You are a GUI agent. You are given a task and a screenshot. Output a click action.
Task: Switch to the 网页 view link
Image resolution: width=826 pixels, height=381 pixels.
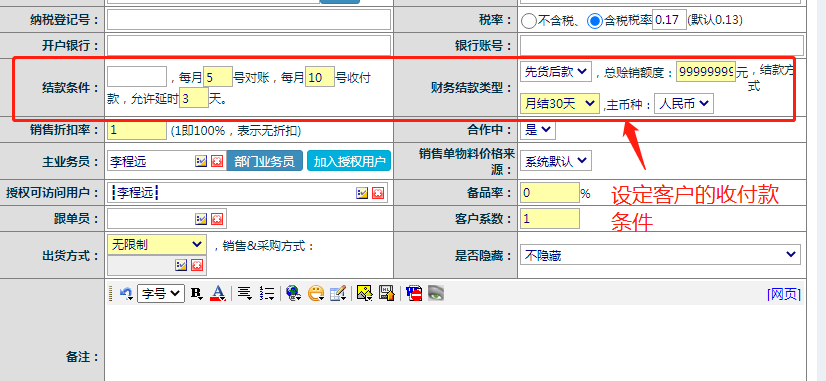(784, 294)
